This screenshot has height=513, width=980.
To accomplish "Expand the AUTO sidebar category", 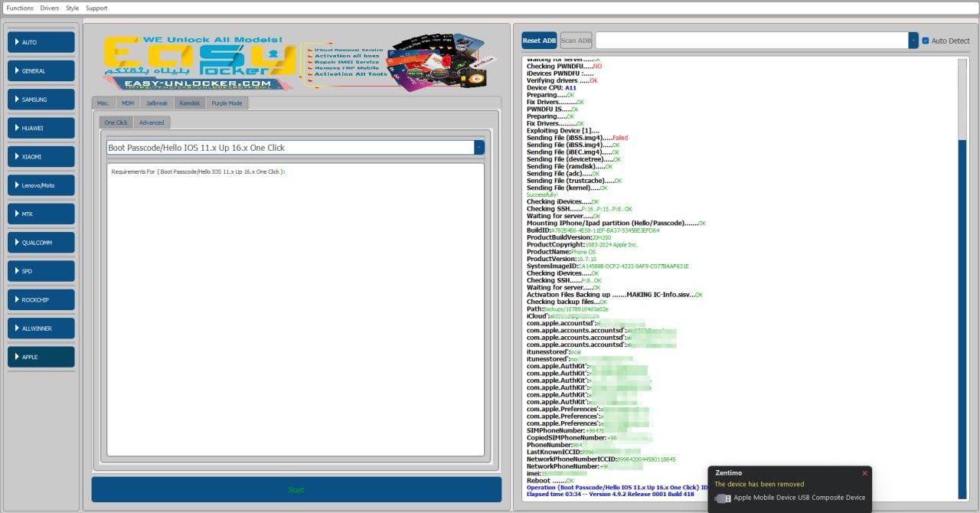I will (41, 42).
